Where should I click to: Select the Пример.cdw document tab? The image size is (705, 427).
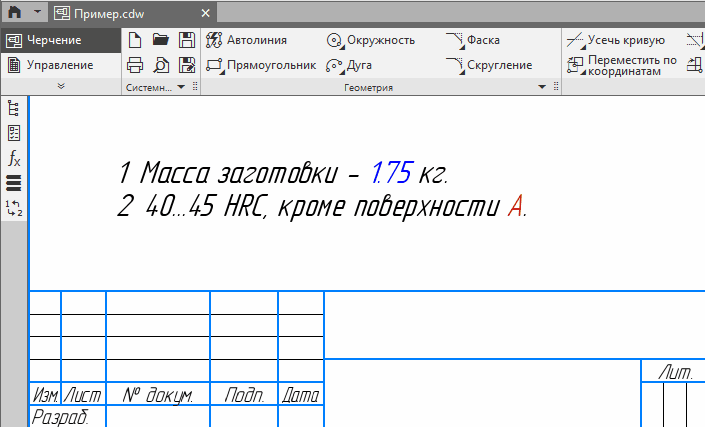tap(118, 13)
